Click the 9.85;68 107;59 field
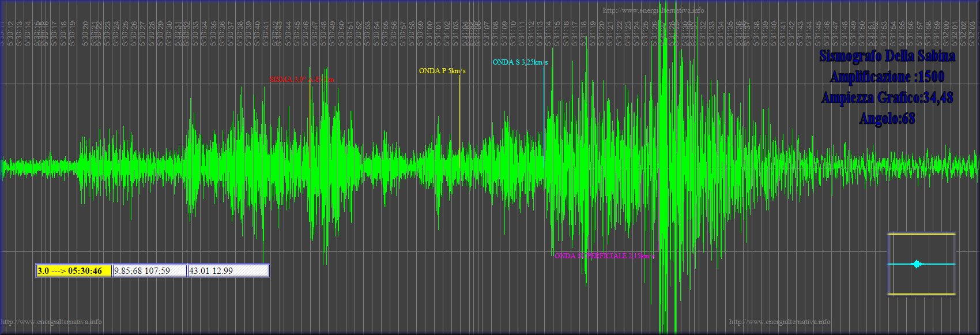 (150, 271)
